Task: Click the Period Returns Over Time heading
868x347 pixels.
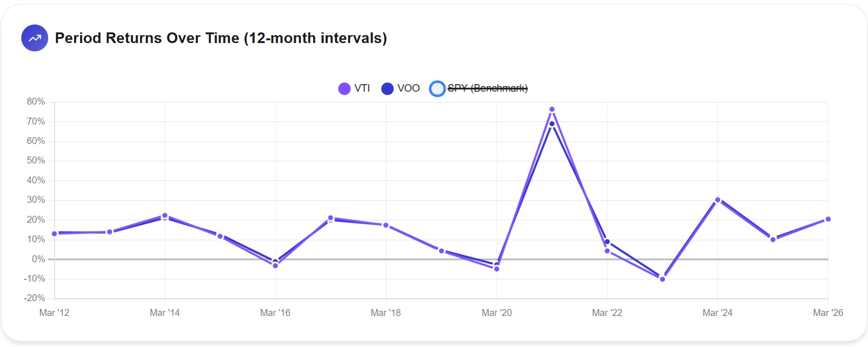Action: point(221,38)
